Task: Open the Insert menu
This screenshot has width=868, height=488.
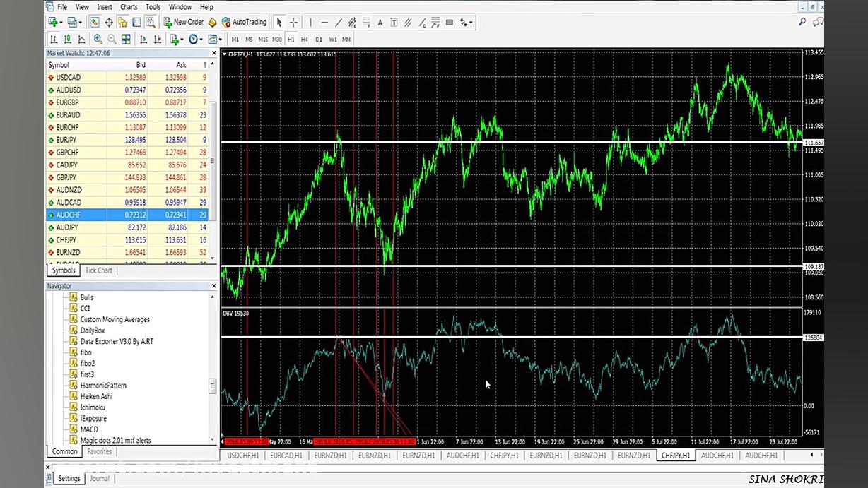Action: [x=105, y=7]
